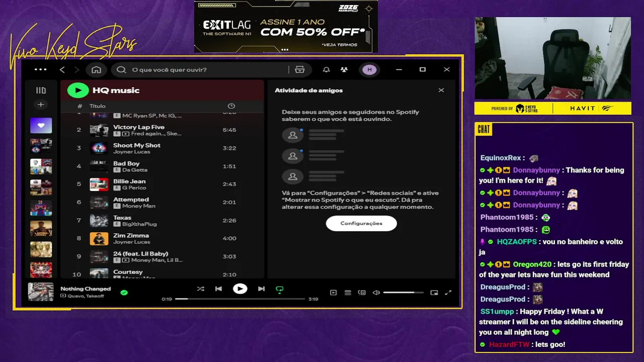Open the BigXthaPlug artist link
The width and height of the screenshot is (644, 362).
coord(139,224)
